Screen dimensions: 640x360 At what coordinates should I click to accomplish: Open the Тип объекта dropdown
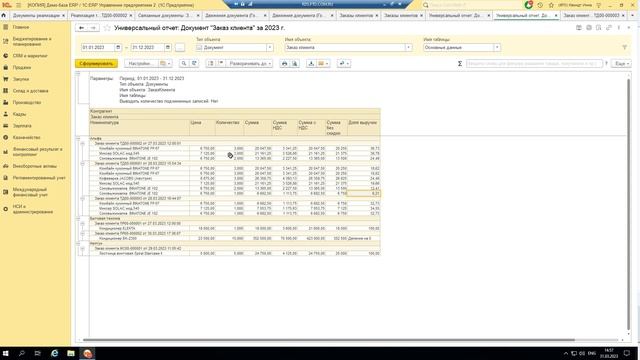click(270, 47)
